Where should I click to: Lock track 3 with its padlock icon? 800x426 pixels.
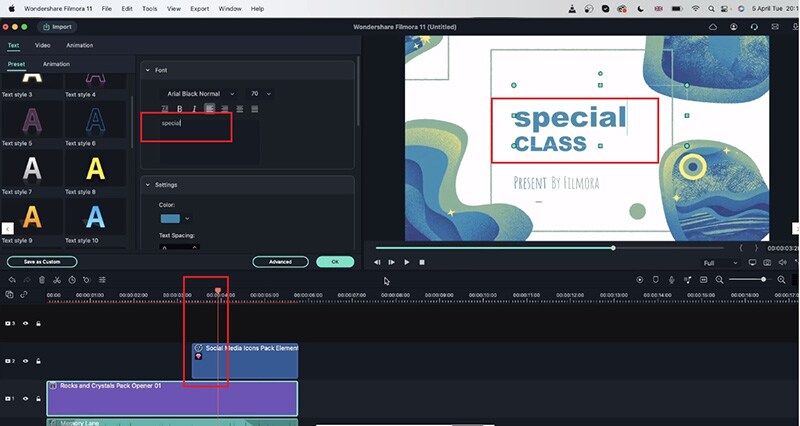[x=38, y=323]
